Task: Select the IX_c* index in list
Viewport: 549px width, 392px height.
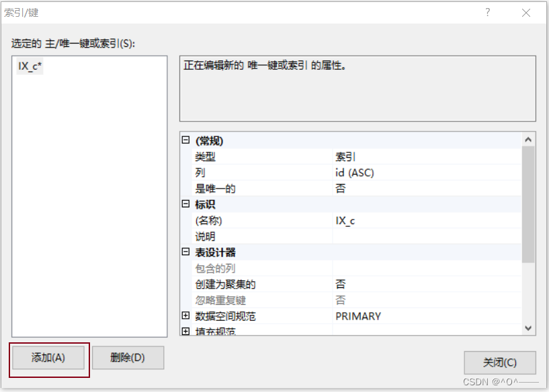Action: (30, 66)
